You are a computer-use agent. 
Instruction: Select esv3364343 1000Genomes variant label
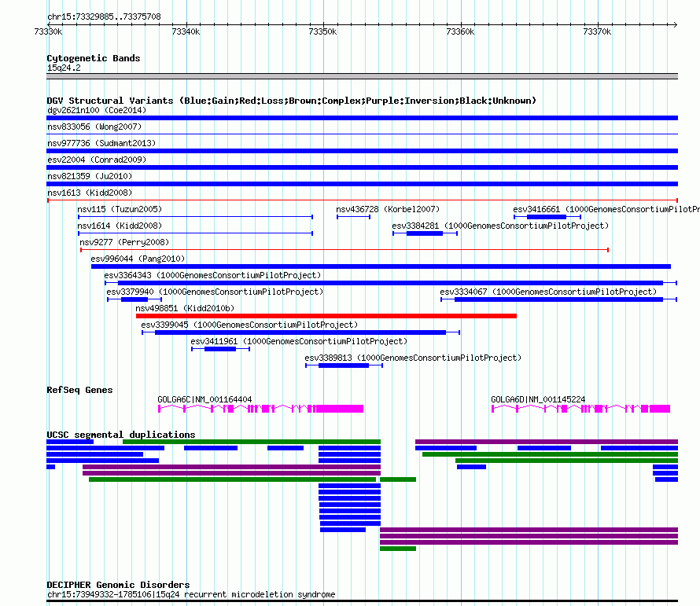[x=212, y=275]
